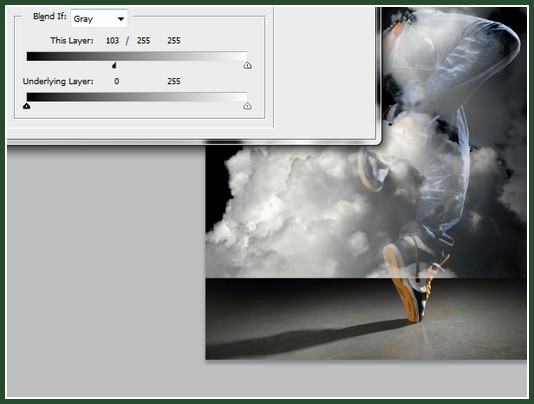Select Underlying Layer black slider handle
The height and width of the screenshot is (404, 534).
tap(27, 106)
